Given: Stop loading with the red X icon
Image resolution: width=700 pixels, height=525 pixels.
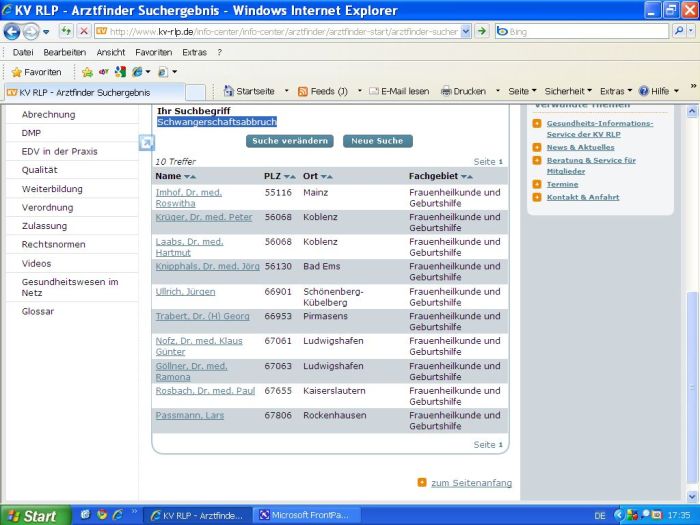Looking at the screenshot, I should click(x=83, y=31).
